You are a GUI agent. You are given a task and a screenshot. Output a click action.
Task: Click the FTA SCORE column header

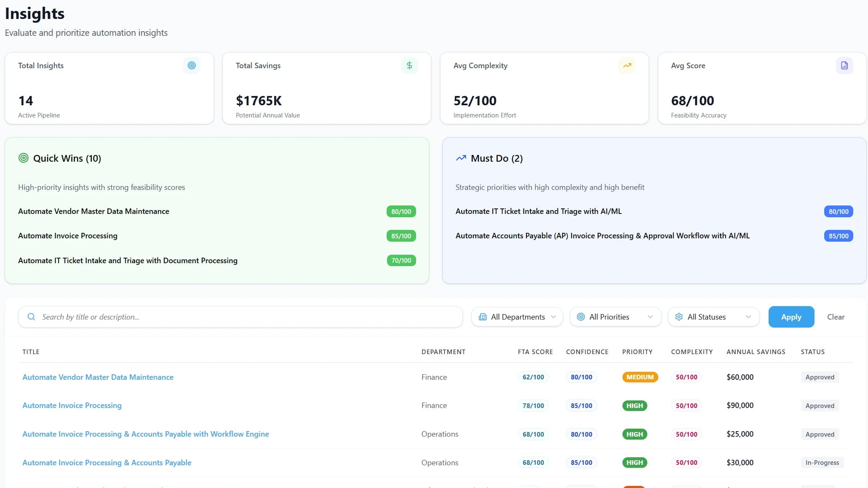pos(535,352)
